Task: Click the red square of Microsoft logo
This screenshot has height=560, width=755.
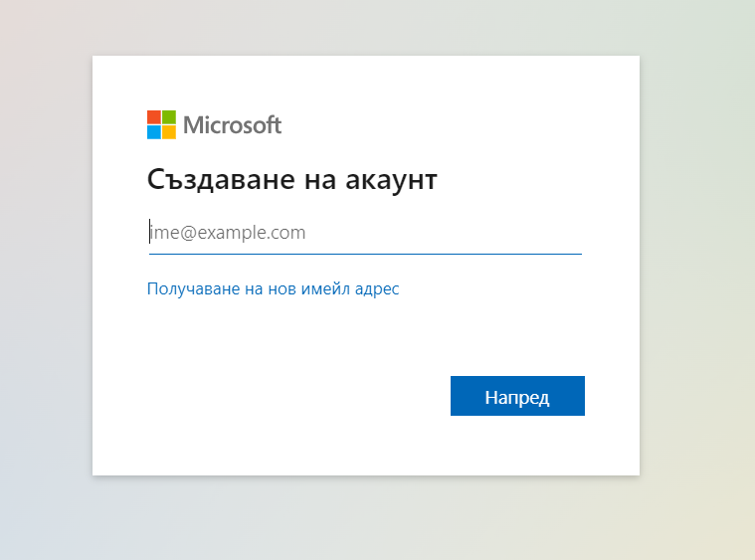Action: click(x=154, y=117)
